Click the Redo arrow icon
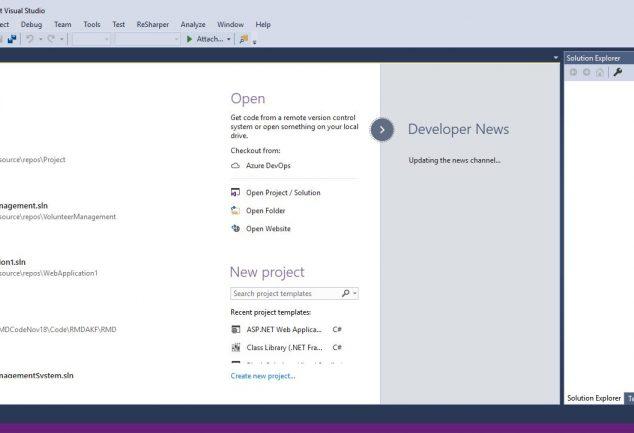The width and height of the screenshot is (634, 433). (x=51, y=39)
